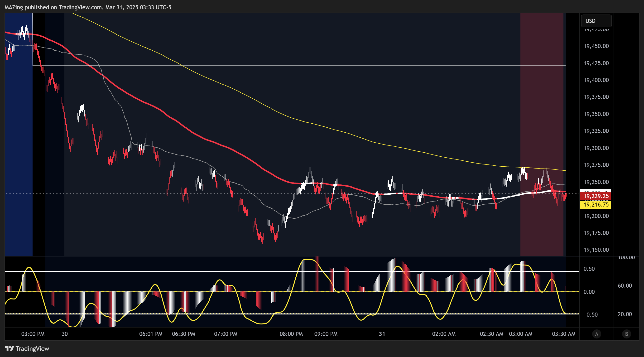The height and width of the screenshot is (357, 644).
Task: Click the 03:00 AM time axis label
Action: click(520, 334)
